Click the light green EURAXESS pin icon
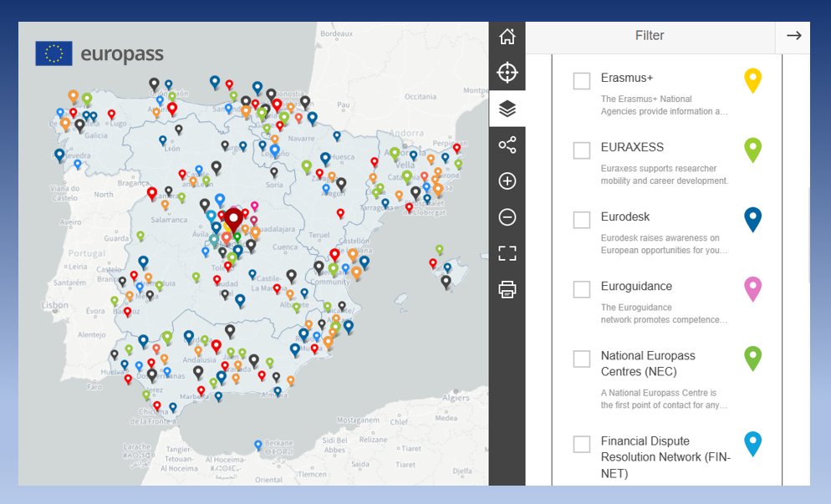The height and width of the screenshot is (504, 831). pyautogui.click(x=752, y=150)
